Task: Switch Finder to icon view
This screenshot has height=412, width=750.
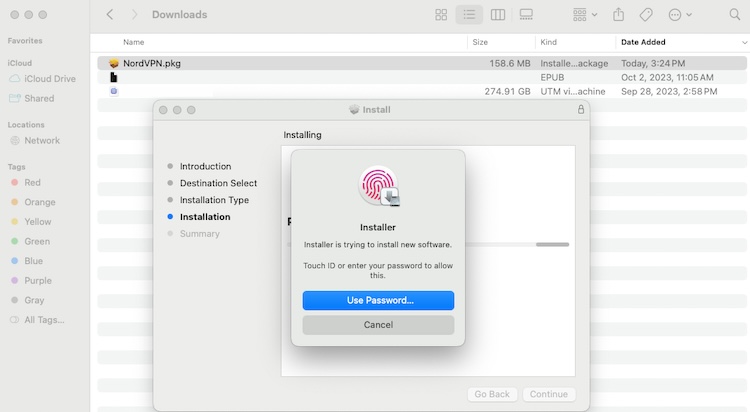Action: (x=441, y=15)
